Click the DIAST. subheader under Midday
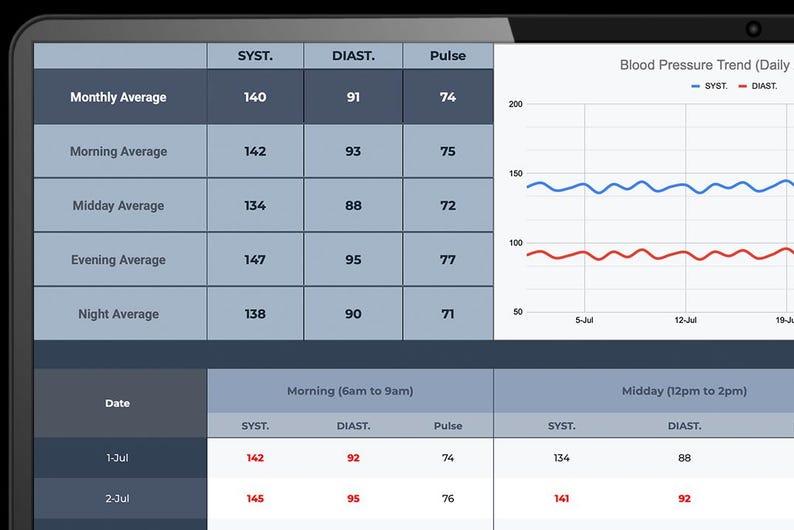 coord(685,426)
